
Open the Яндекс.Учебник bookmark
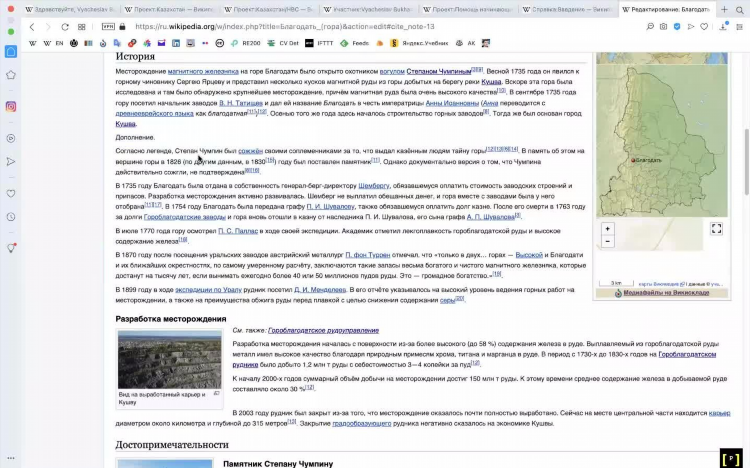(419, 43)
